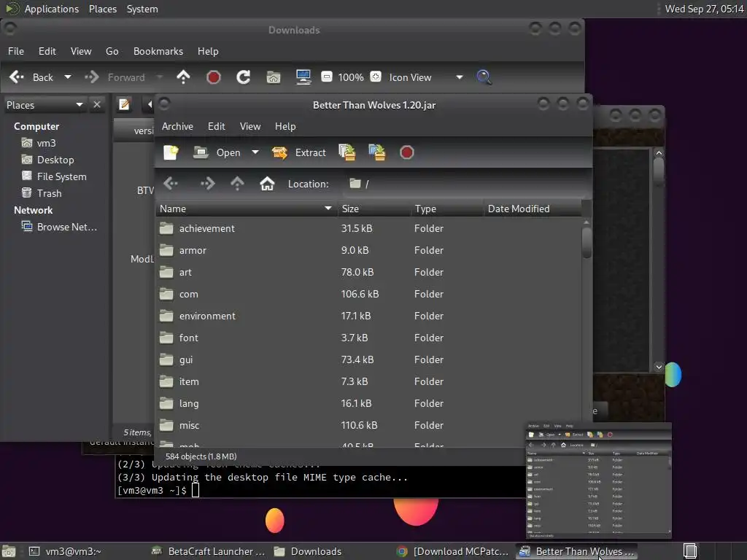Go back in archive location history

(171, 183)
